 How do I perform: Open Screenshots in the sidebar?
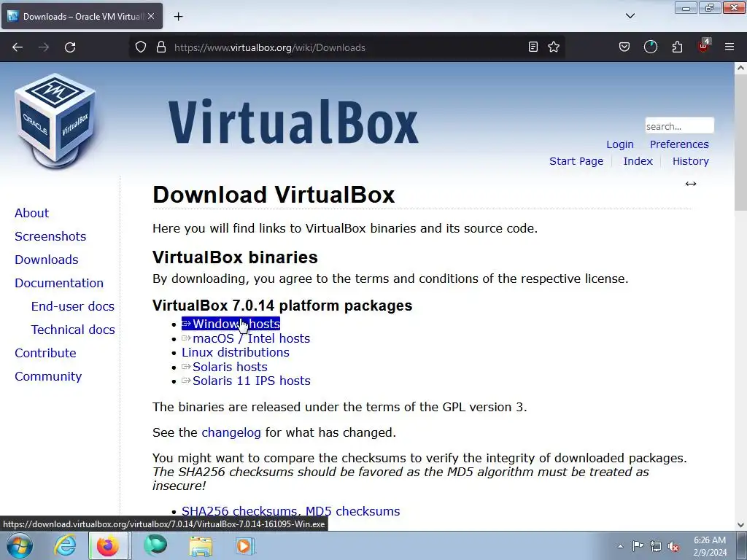coord(50,236)
